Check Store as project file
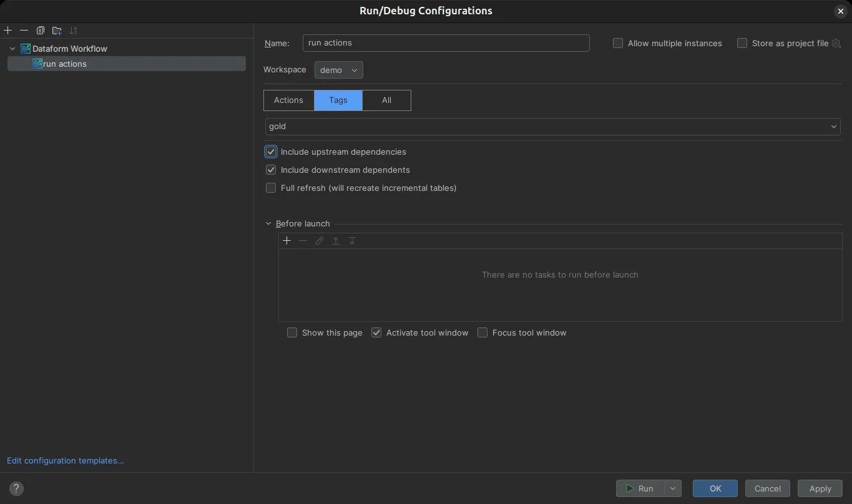The image size is (852, 504). (x=742, y=43)
